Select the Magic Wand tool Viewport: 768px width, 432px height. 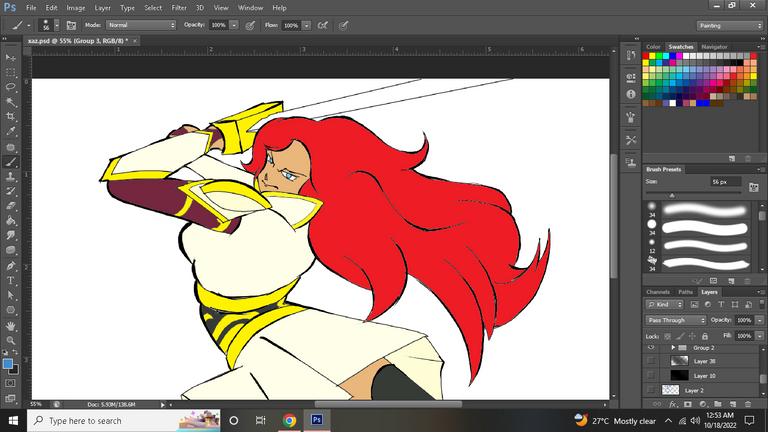coord(10,102)
